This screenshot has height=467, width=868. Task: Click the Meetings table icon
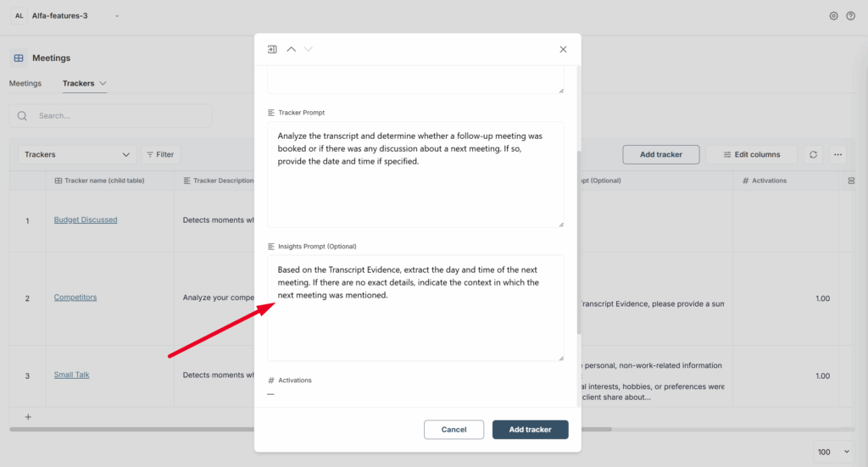point(19,58)
